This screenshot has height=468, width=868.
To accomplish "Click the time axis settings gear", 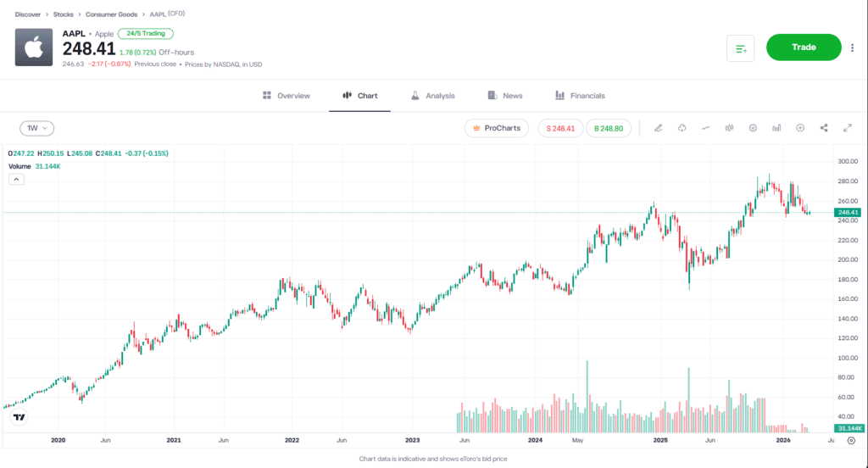I will [851, 441].
